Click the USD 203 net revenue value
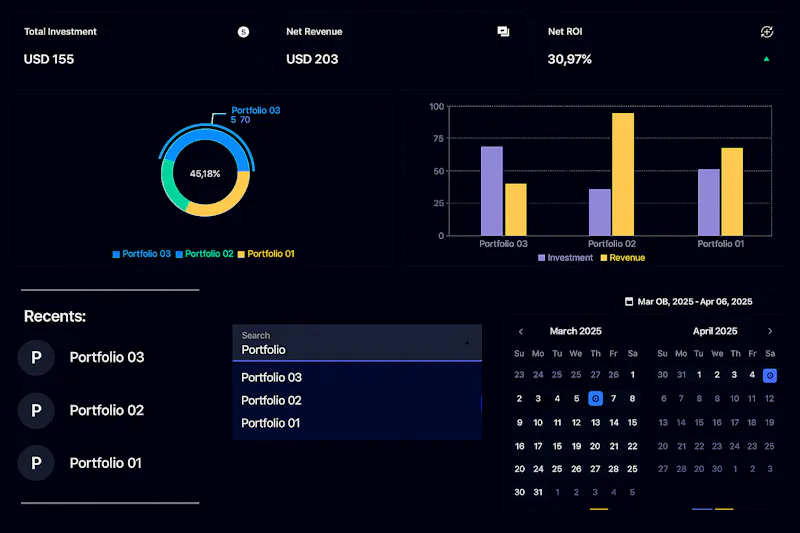Image resolution: width=800 pixels, height=533 pixels. (312, 59)
